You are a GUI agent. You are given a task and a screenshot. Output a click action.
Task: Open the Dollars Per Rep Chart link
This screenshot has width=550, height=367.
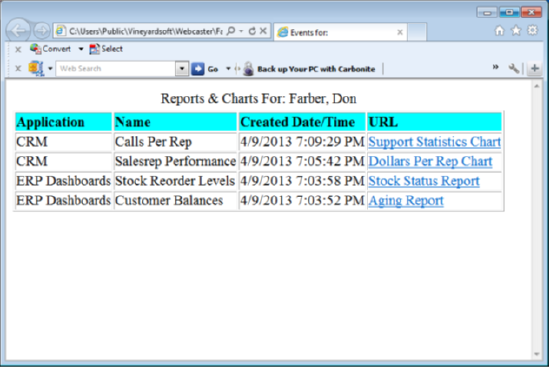click(x=430, y=161)
